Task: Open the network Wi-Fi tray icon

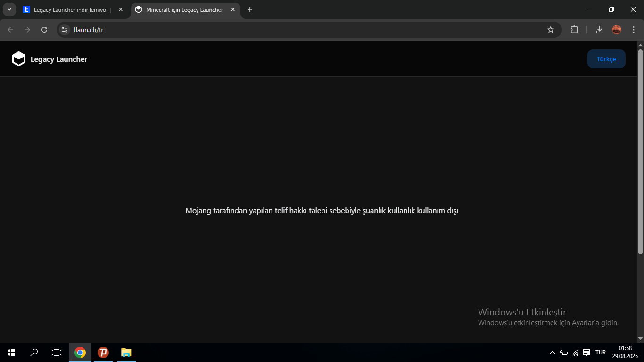Action: (x=576, y=353)
